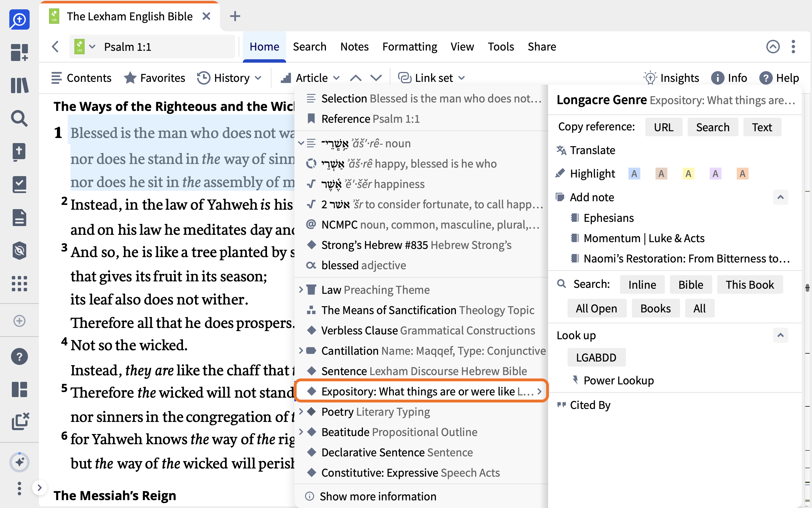Switch to the Formatting tab
The height and width of the screenshot is (508, 812).
coord(410,46)
